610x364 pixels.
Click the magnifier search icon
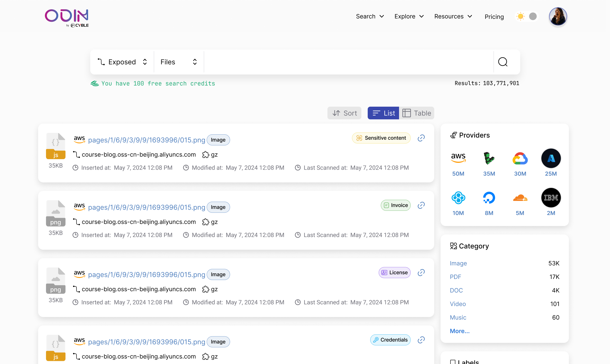[503, 62]
